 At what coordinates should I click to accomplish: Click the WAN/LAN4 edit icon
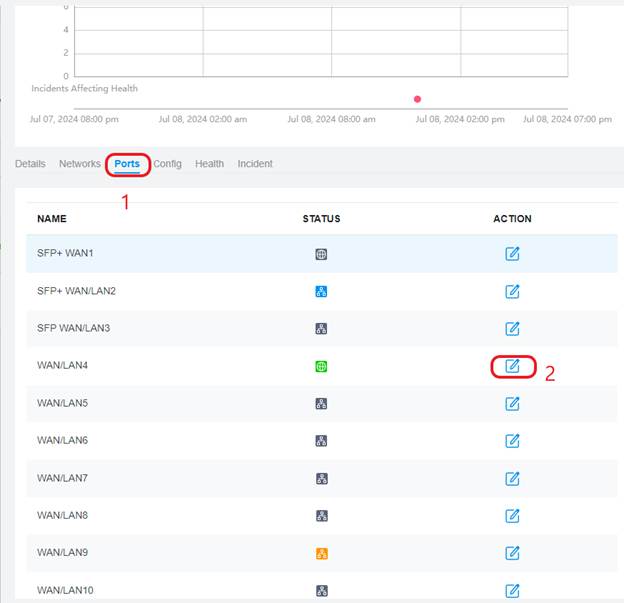512,366
